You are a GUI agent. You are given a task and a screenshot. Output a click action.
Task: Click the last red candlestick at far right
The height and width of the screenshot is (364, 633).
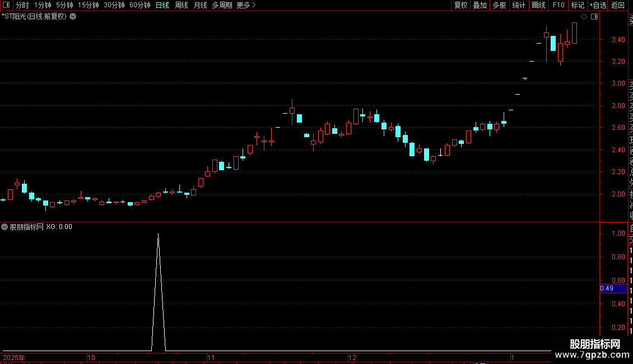(x=575, y=33)
